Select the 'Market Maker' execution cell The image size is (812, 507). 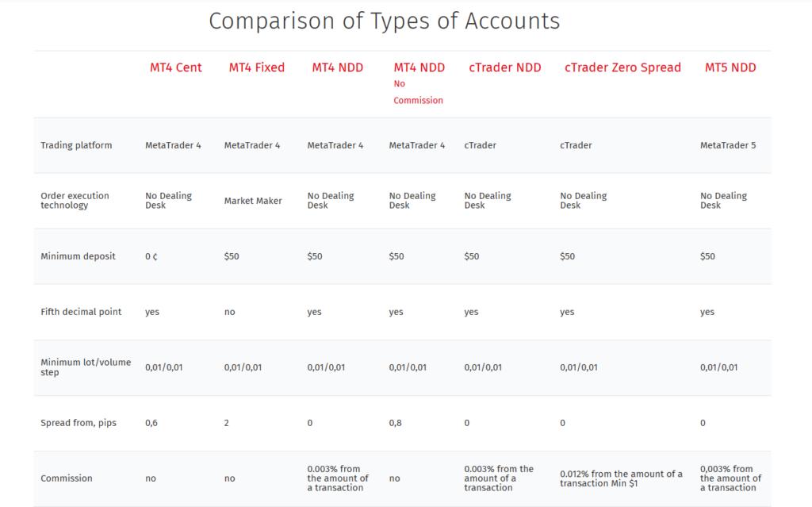[x=253, y=201]
